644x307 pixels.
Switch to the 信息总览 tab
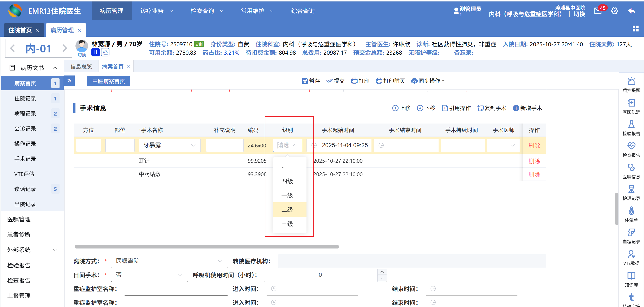pos(81,66)
